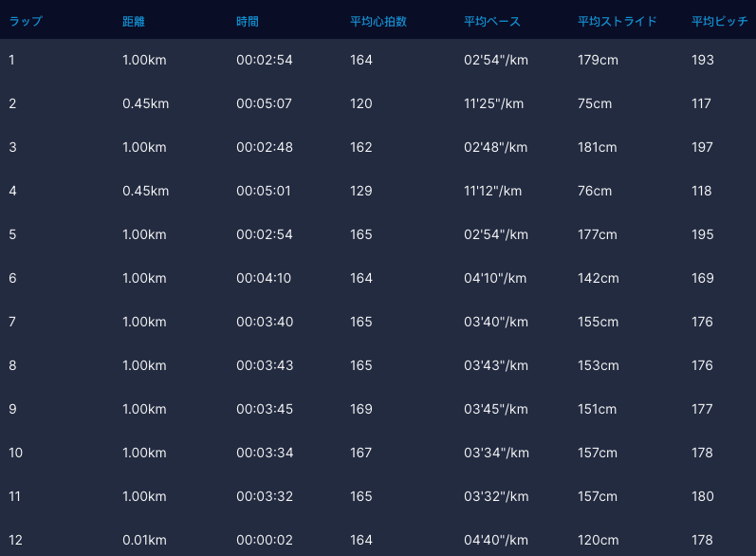Image resolution: width=756 pixels, height=556 pixels.
Task: Select the 11'25"/km pace cell
Action: (493, 103)
